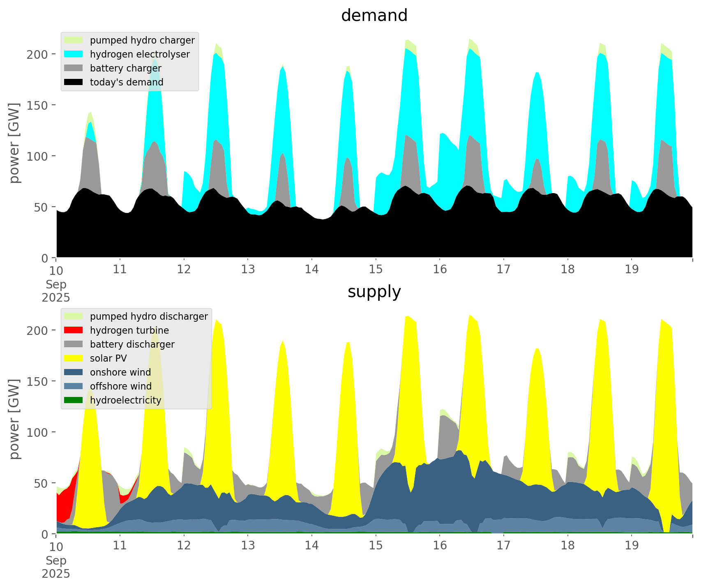This screenshot has width=701, height=588.
Task: Click the offshore wind legend swatch
Action: 74,386
